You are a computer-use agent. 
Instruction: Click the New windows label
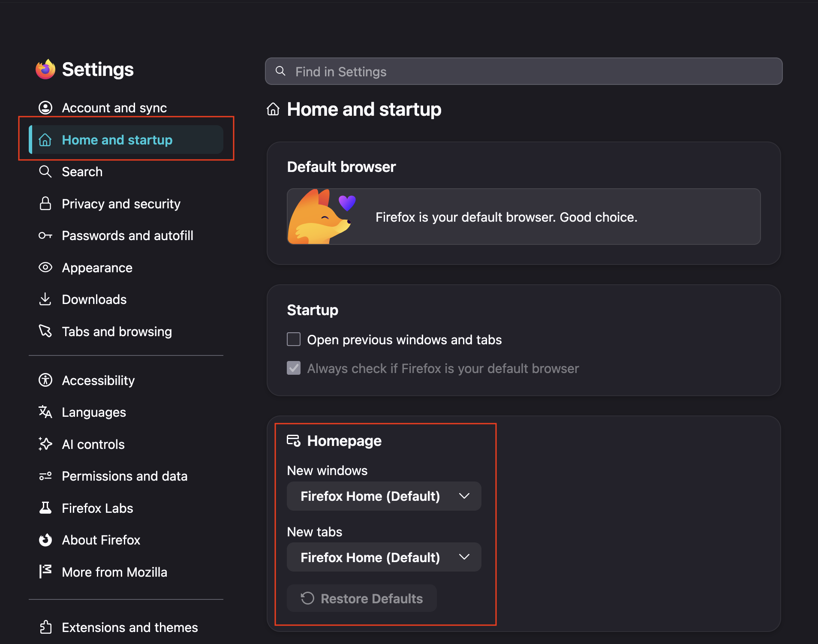click(327, 470)
